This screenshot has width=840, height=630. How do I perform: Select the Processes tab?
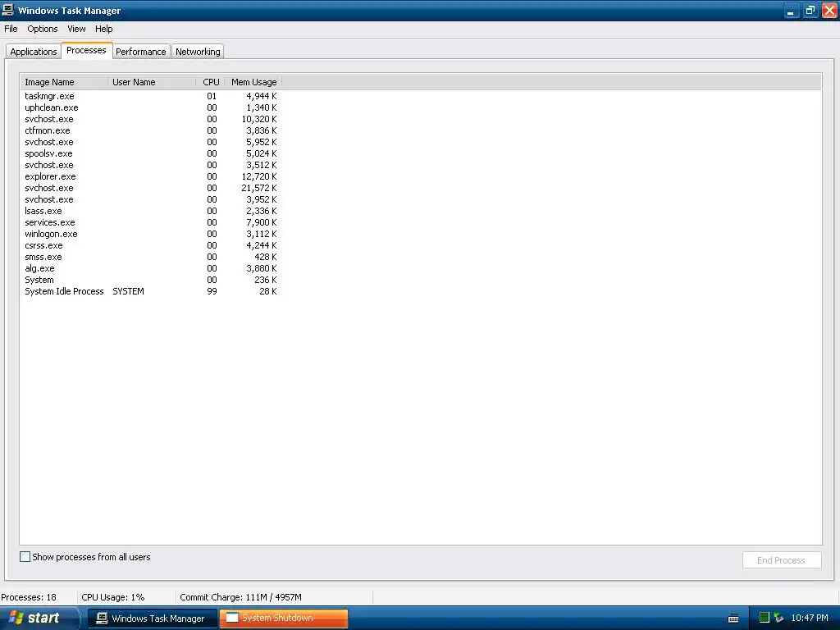[x=86, y=50]
